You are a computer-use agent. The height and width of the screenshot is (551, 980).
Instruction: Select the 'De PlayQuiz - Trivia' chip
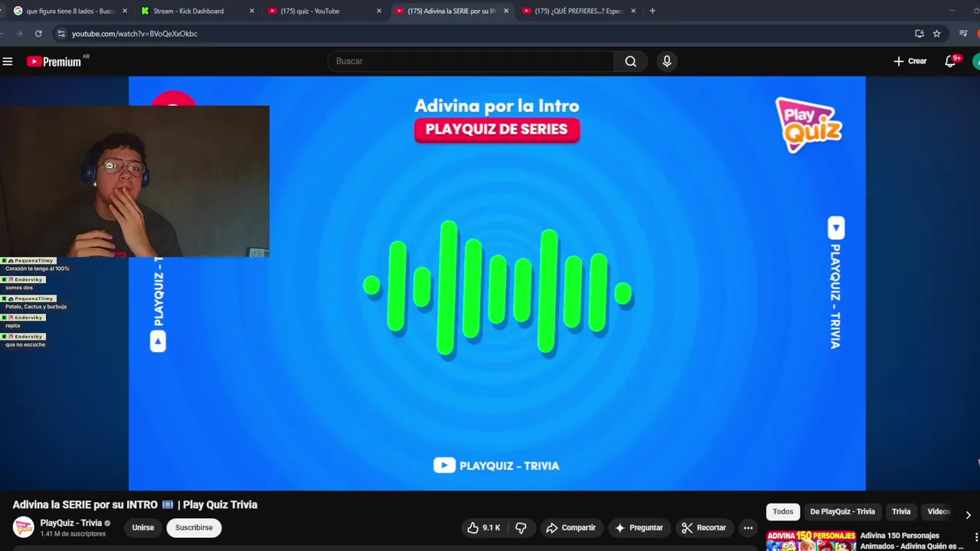tap(842, 512)
